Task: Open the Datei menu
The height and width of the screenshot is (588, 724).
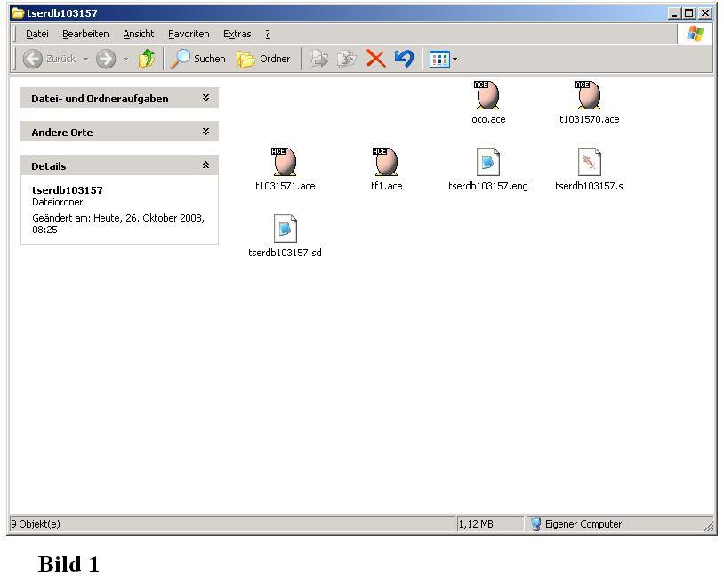Action: [37, 34]
